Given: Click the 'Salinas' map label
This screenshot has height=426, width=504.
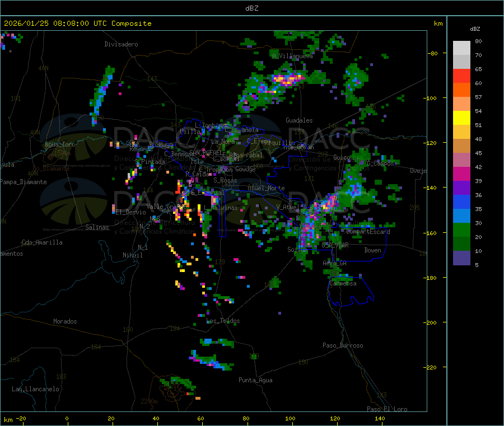Looking at the screenshot, I should tap(97, 227).
